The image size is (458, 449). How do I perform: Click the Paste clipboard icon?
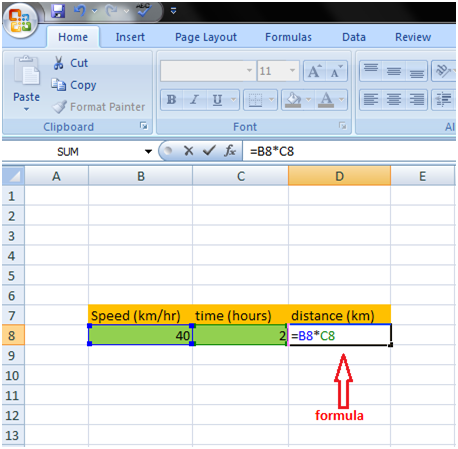26,71
